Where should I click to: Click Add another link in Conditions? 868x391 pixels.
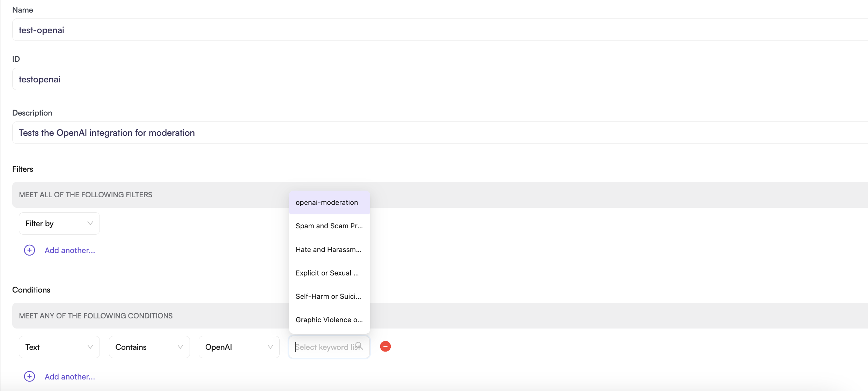click(x=69, y=376)
